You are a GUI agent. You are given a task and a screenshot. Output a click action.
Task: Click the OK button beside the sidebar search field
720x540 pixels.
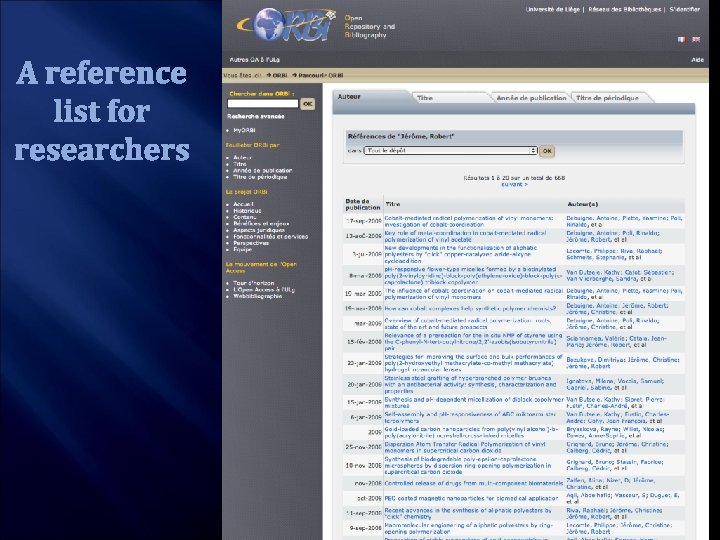click(x=308, y=104)
